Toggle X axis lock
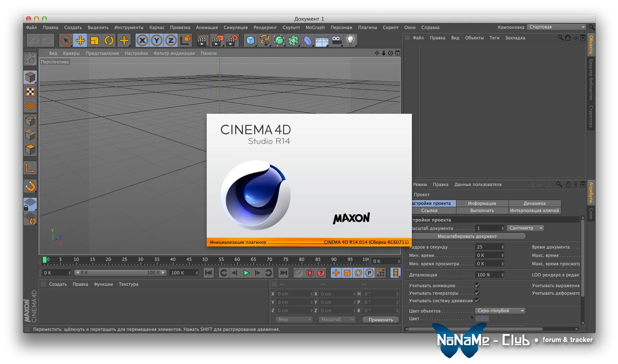The width and height of the screenshot is (618, 364). coord(142,40)
